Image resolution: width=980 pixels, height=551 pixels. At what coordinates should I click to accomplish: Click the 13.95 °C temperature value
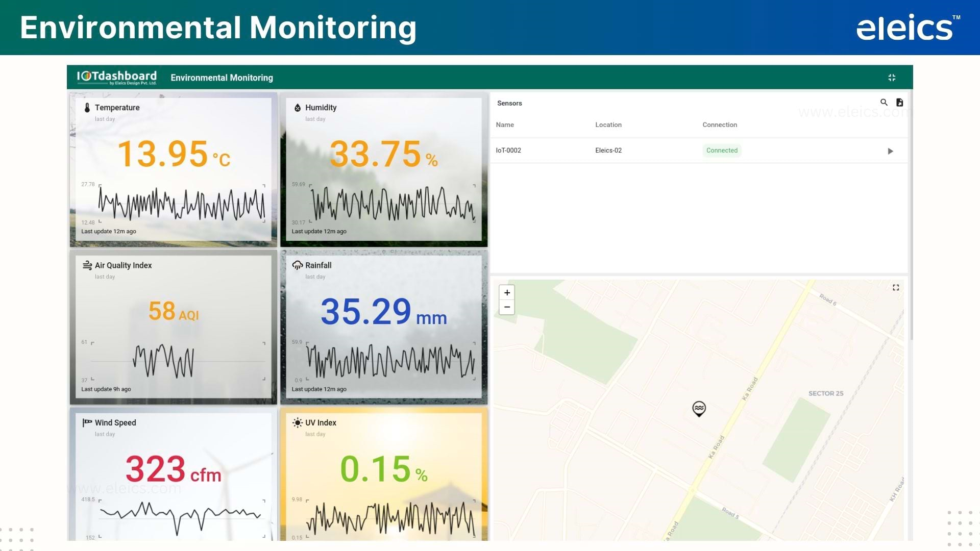coord(174,154)
